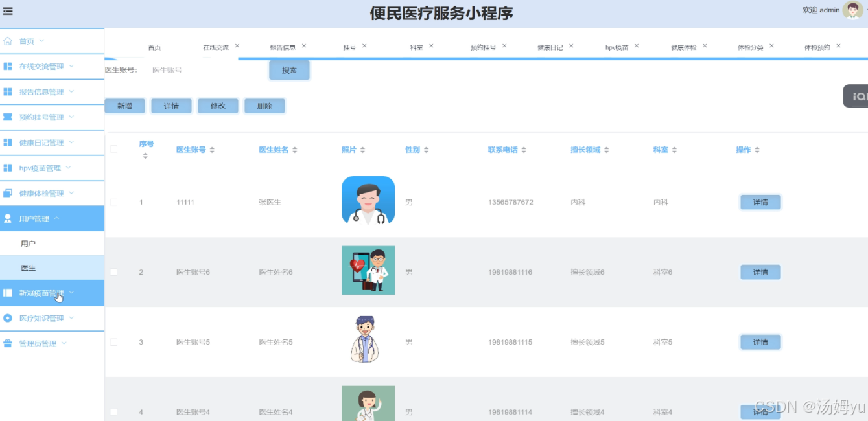This screenshot has width=868, height=421.
Task: Switch to the 首页 tab
Action: pos(154,48)
